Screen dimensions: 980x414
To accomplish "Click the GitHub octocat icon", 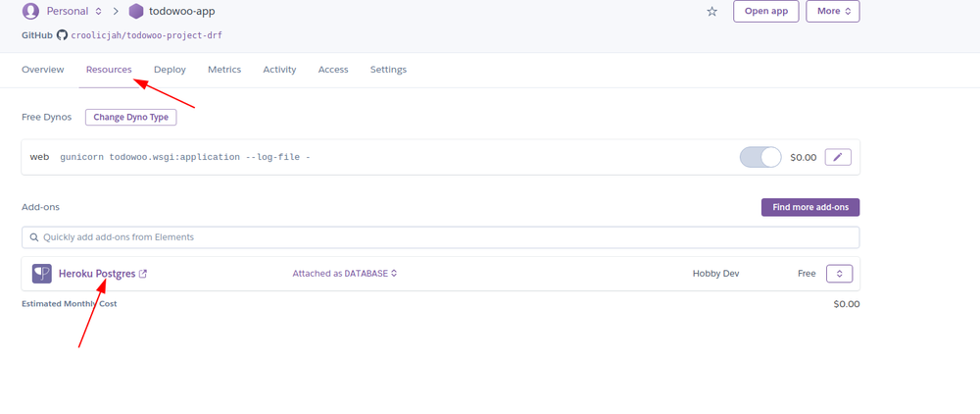I will 62,35.
